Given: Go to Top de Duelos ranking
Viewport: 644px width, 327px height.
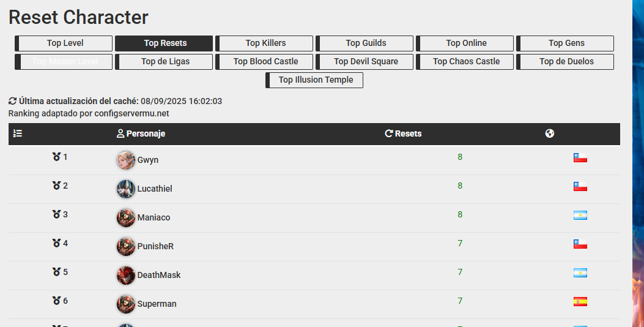Looking at the screenshot, I should click(x=566, y=62).
